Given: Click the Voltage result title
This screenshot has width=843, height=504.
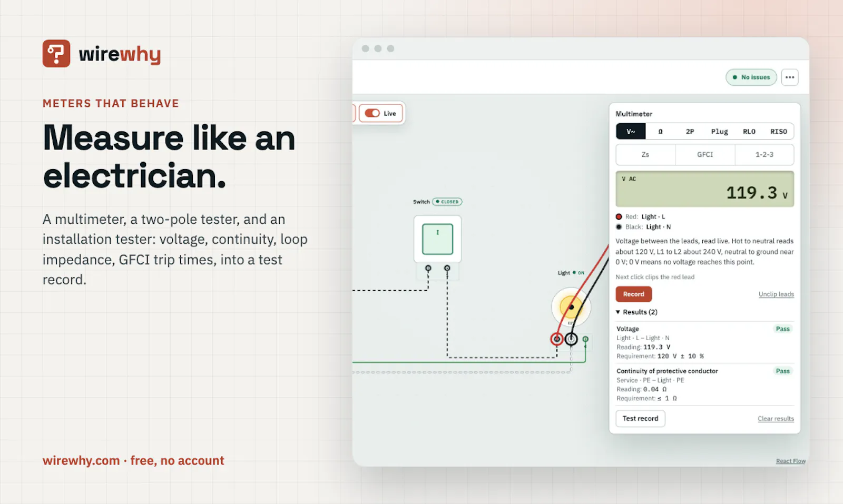Looking at the screenshot, I should click(x=628, y=329).
